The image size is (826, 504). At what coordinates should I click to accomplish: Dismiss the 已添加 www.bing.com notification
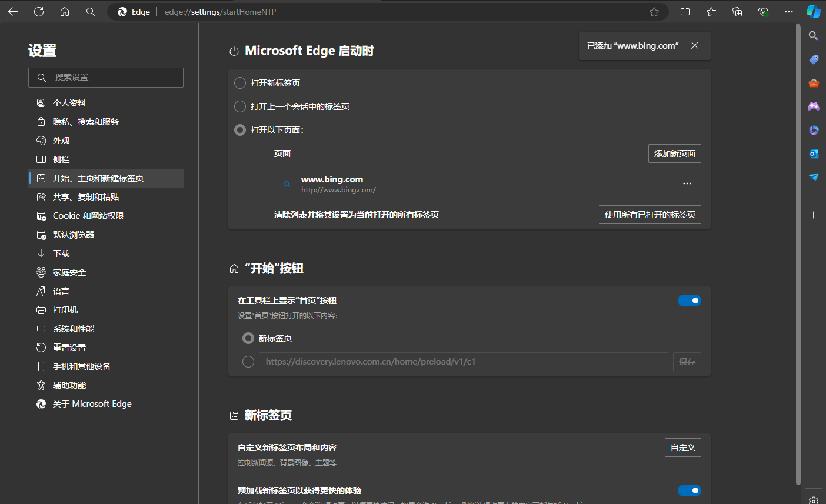(x=695, y=45)
